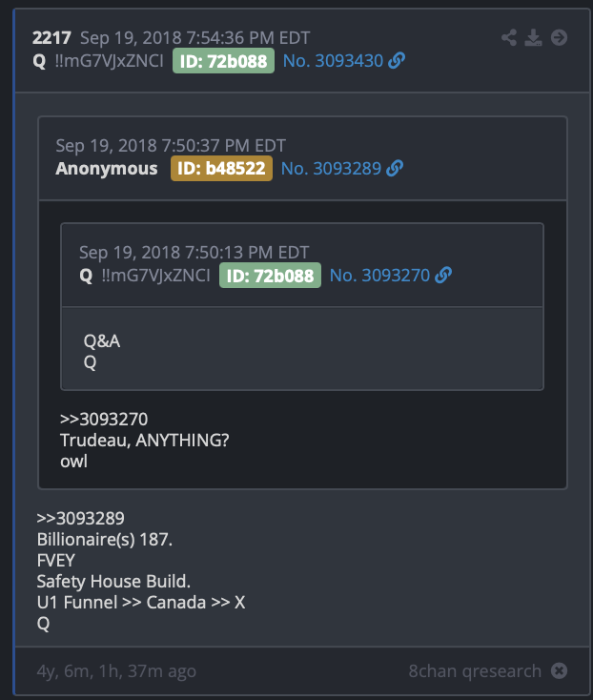Open post link No. 3093270

(379, 276)
